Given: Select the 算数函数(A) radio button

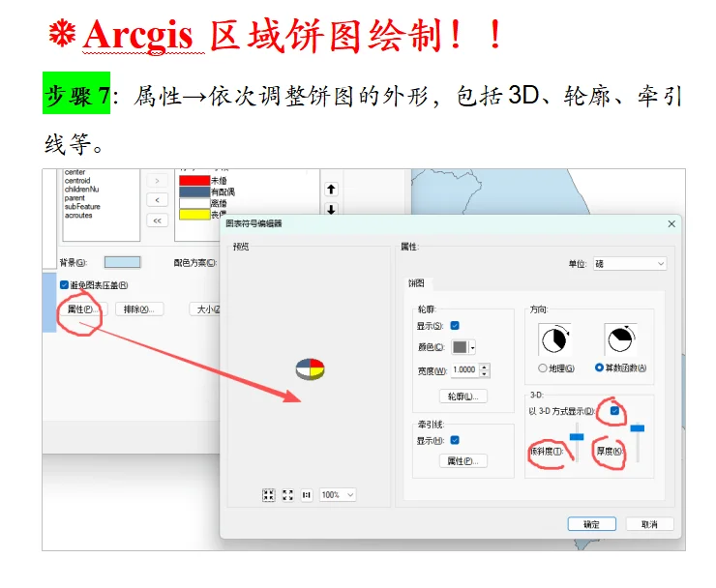Looking at the screenshot, I should (x=600, y=367).
